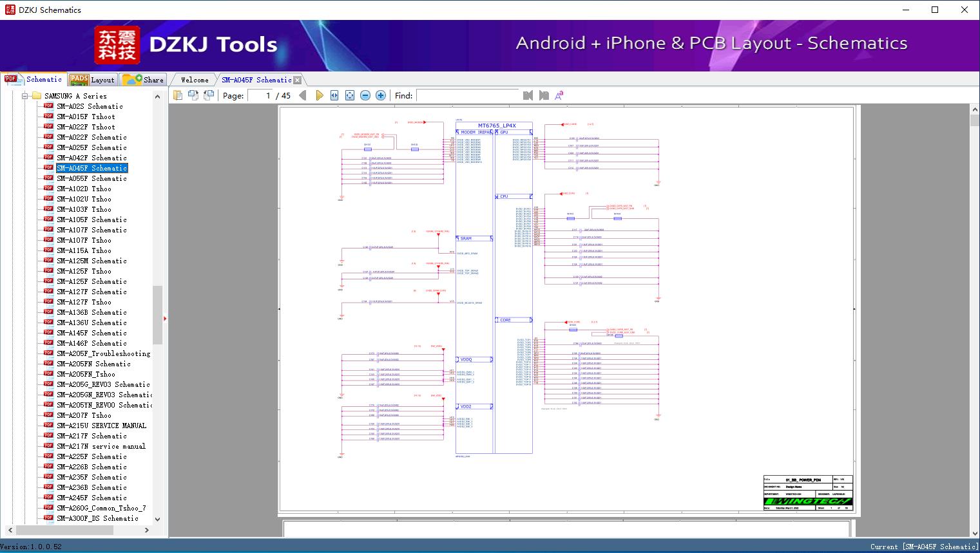Screen dimensions: 980x553
Task: Fit the whole page in view
Action: pyautogui.click(x=350, y=95)
